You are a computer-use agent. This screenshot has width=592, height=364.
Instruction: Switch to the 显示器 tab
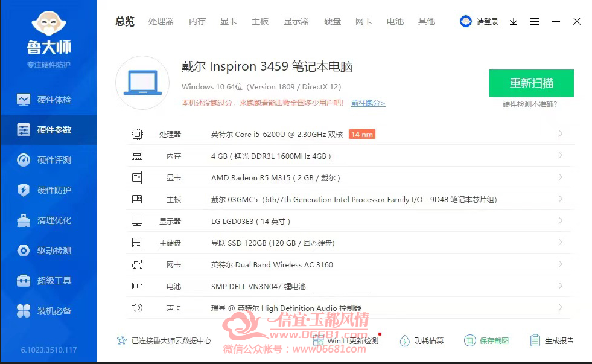[x=296, y=22]
